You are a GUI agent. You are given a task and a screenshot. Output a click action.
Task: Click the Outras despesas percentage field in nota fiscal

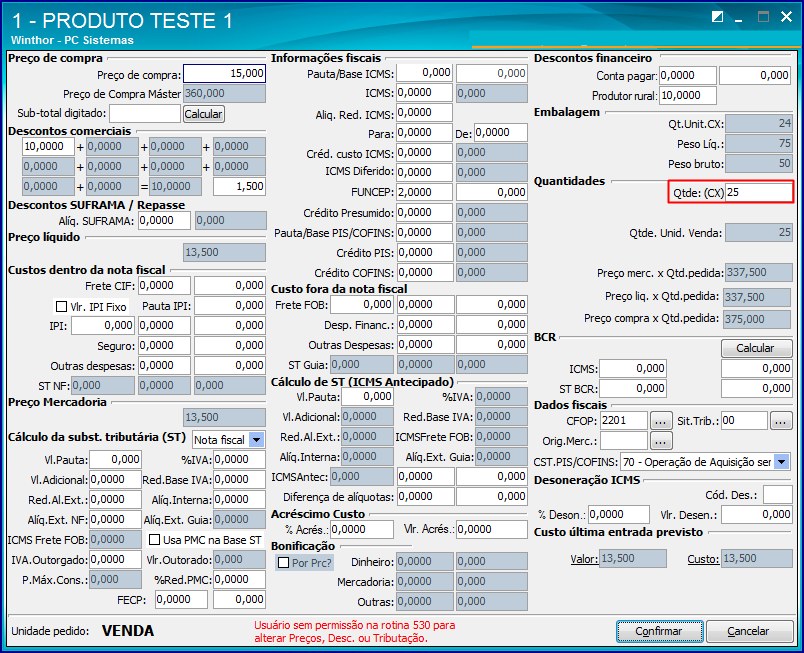click(x=164, y=366)
